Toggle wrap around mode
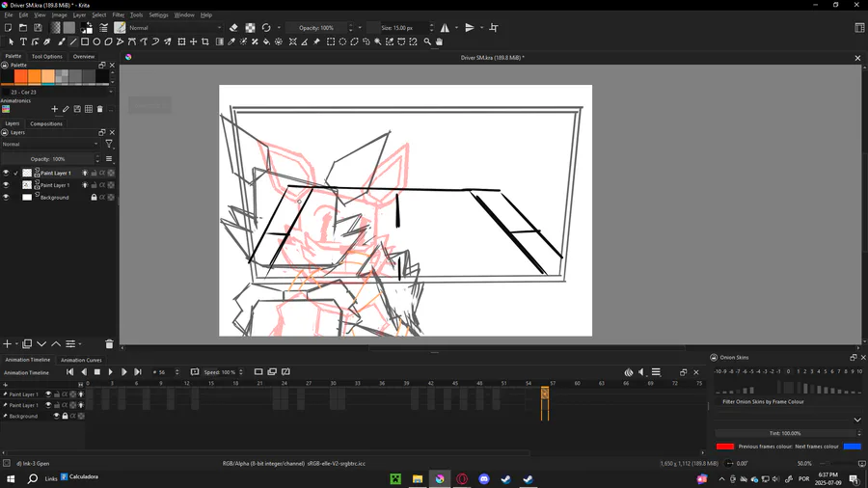This screenshot has width=868, height=488. tap(494, 28)
